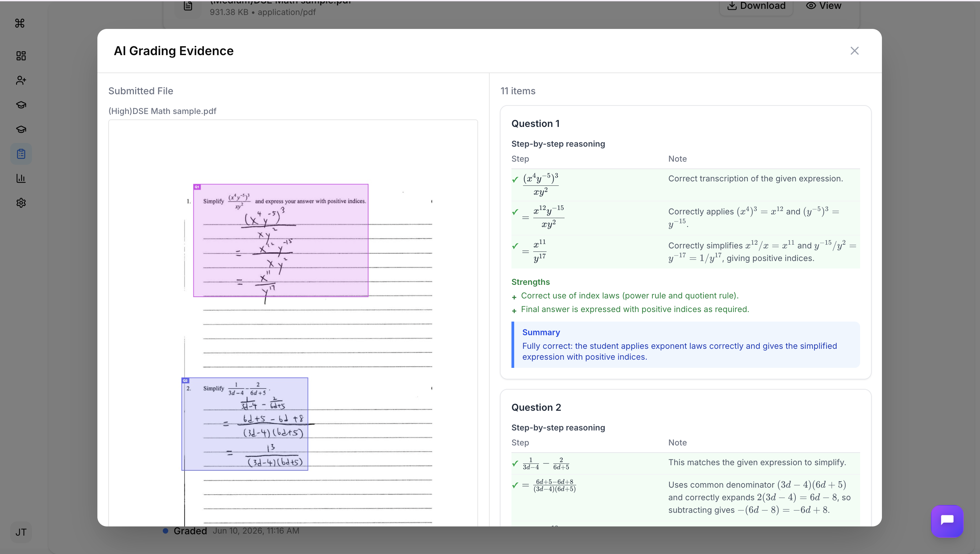The image size is (980, 554).
Task: Open the dashboard grid icon in sidebar
Action: [x=21, y=56]
